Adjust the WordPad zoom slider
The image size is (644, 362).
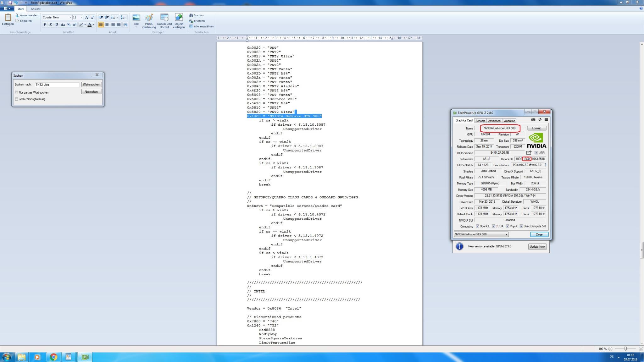point(625,349)
